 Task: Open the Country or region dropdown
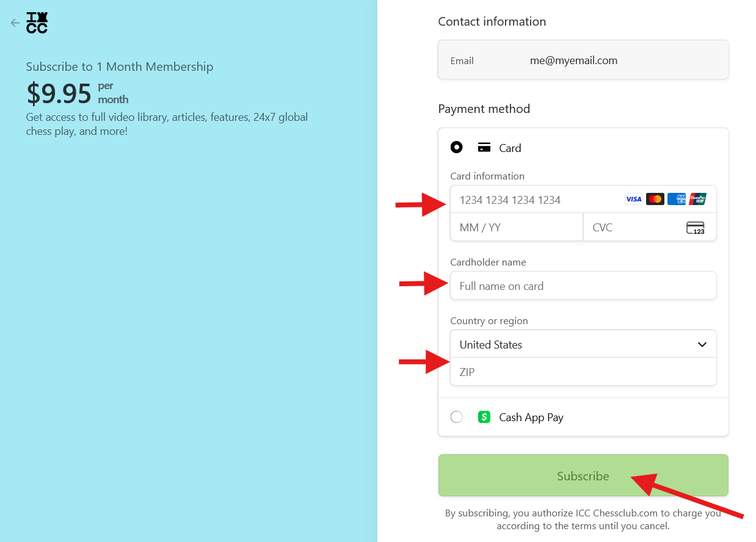tap(583, 344)
